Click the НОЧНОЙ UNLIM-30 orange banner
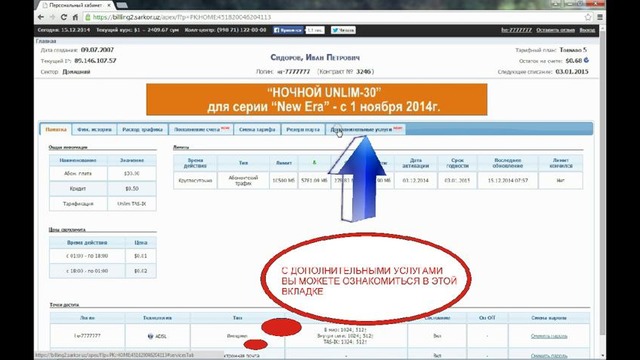This screenshot has height=360, width=640. [x=316, y=100]
